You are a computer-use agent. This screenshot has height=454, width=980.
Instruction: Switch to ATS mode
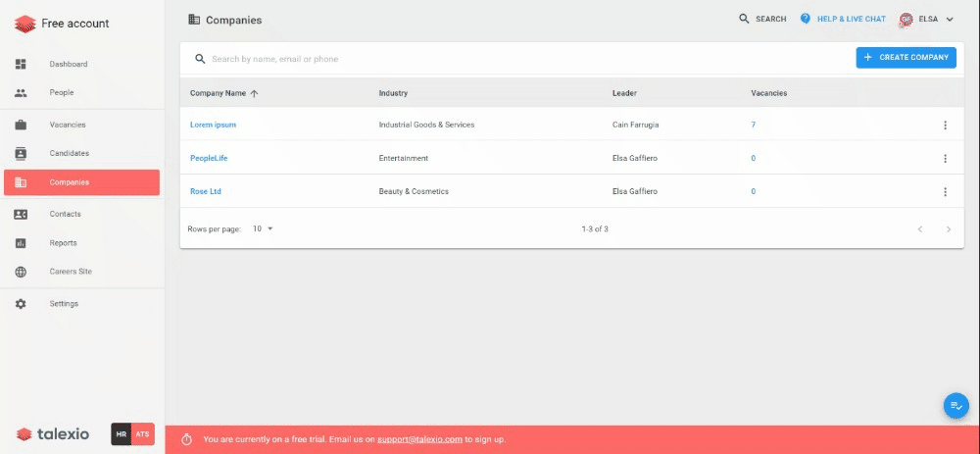pyautogui.click(x=142, y=434)
